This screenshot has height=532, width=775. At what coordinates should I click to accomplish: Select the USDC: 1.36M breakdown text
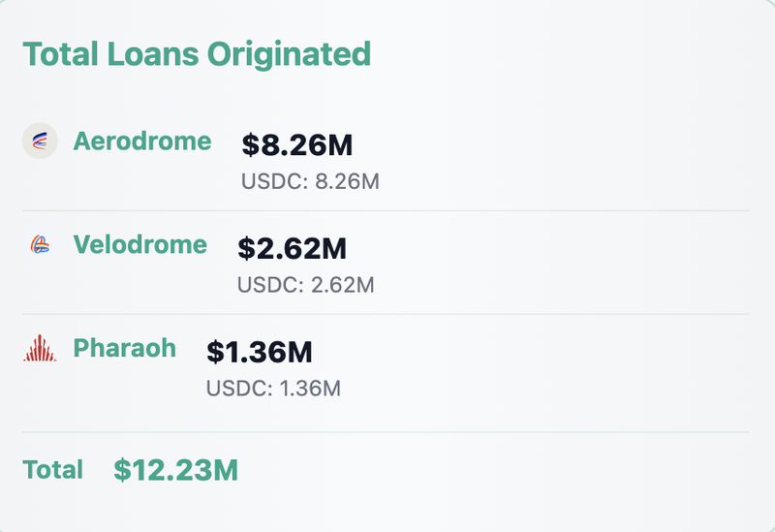pyautogui.click(x=273, y=389)
